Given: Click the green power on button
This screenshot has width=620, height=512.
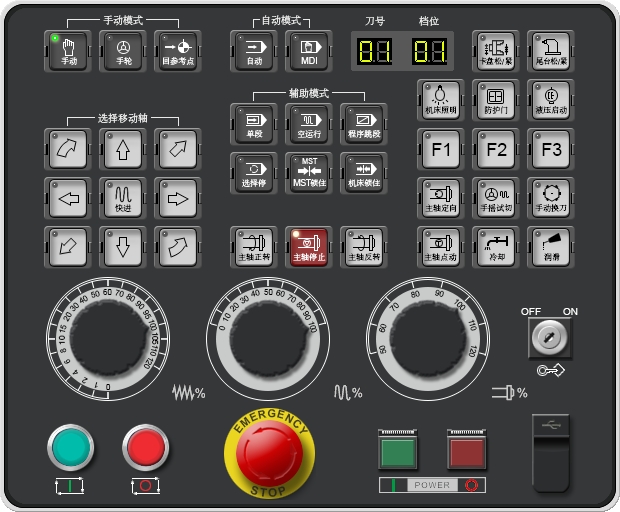Looking at the screenshot, I should [x=399, y=450].
